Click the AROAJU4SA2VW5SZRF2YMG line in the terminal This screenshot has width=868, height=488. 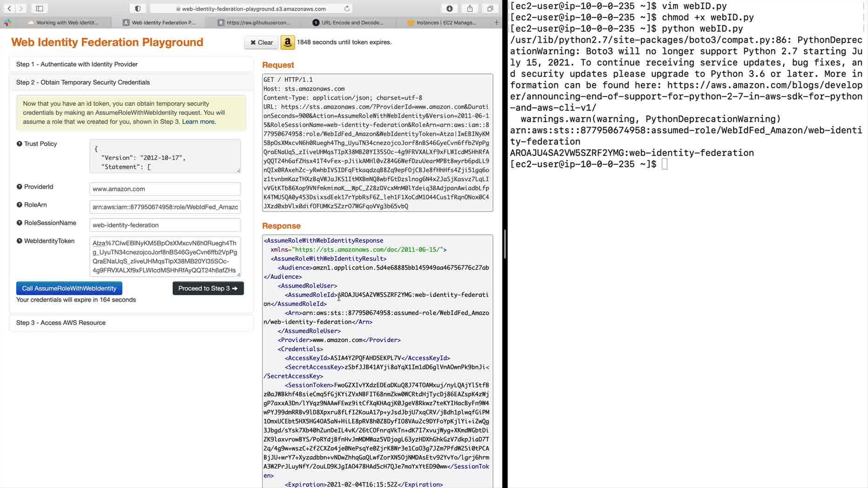pos(632,153)
